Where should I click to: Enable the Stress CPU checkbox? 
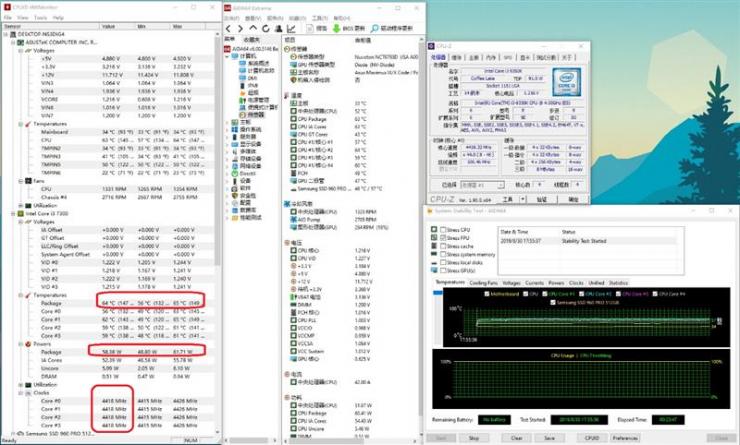click(x=443, y=230)
